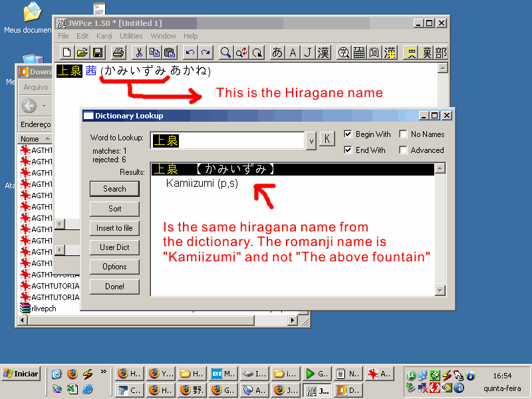The height and width of the screenshot is (399, 532).
Task: Switch to ASCII (A) input mode
Action: click(293, 53)
